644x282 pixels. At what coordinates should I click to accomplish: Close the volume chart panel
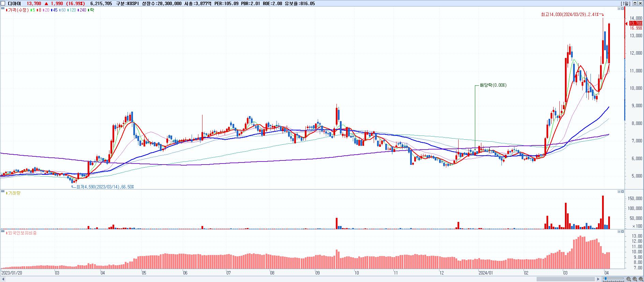623,192
